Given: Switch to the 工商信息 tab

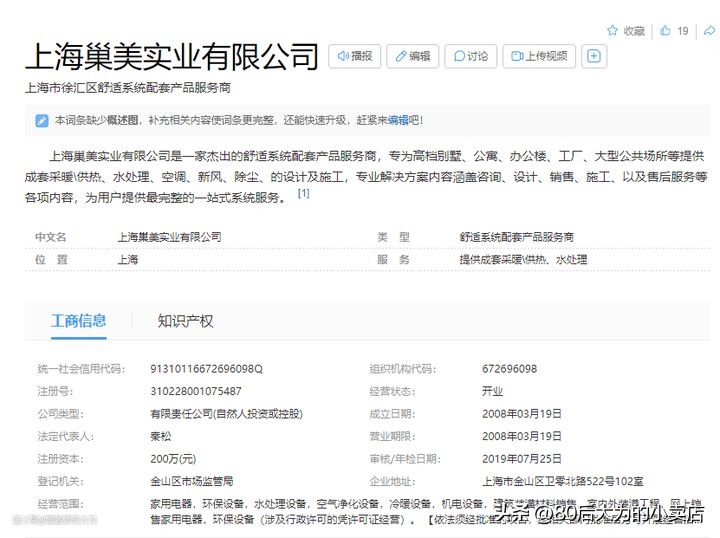Looking at the screenshot, I should (x=79, y=321).
